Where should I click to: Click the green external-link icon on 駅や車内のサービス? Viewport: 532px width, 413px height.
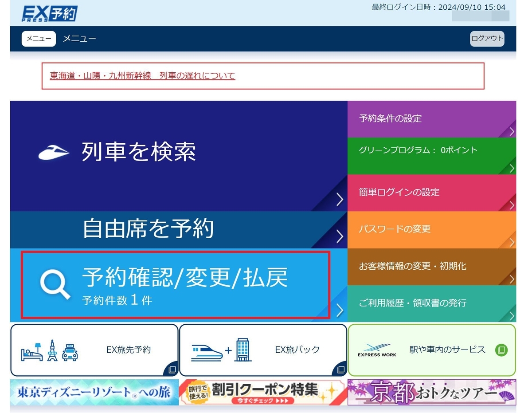click(501, 350)
